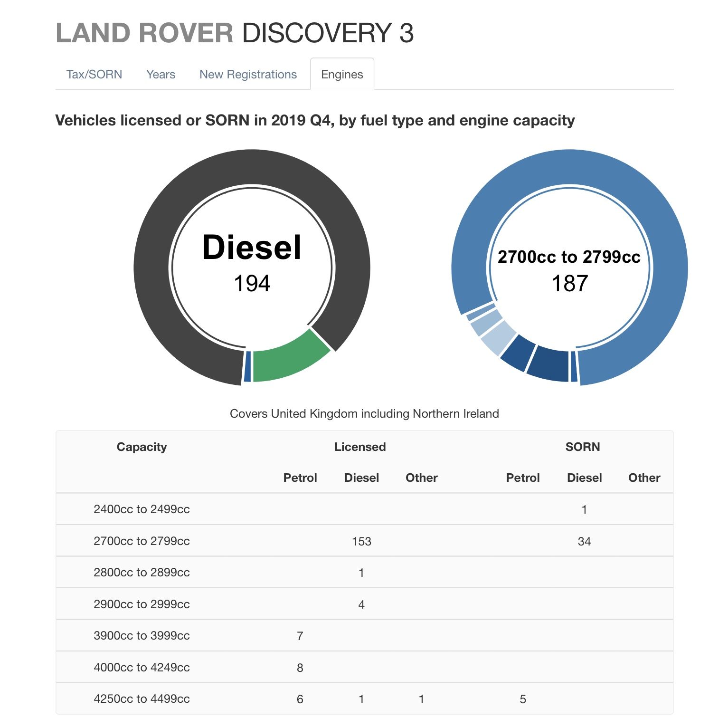Click the thin blue segment in fuel donut
Viewport: 728px width, 727px height.
click(x=247, y=366)
